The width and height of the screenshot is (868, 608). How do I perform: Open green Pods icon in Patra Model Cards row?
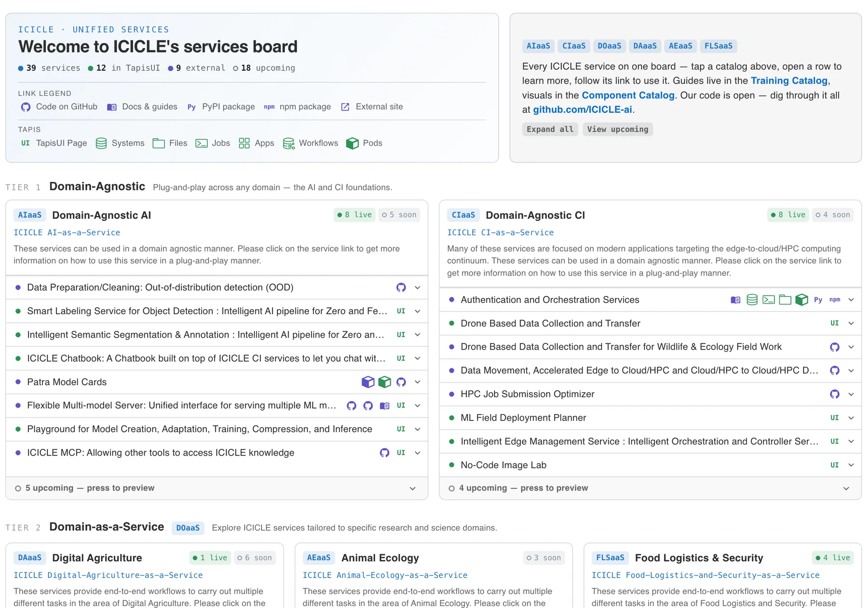pos(384,382)
